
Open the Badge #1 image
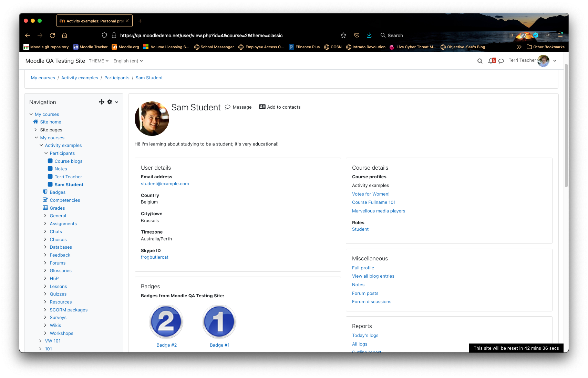pyautogui.click(x=219, y=322)
